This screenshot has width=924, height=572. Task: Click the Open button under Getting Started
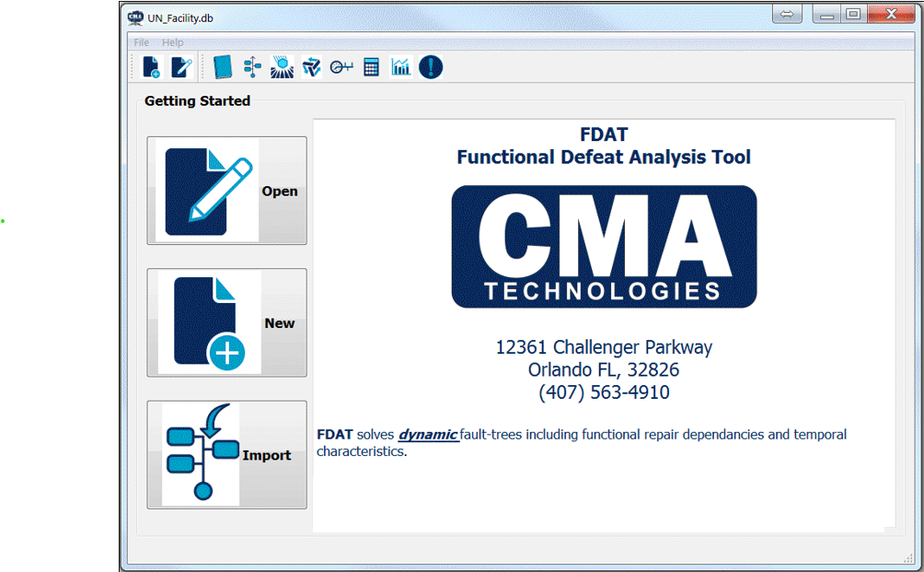(226, 190)
